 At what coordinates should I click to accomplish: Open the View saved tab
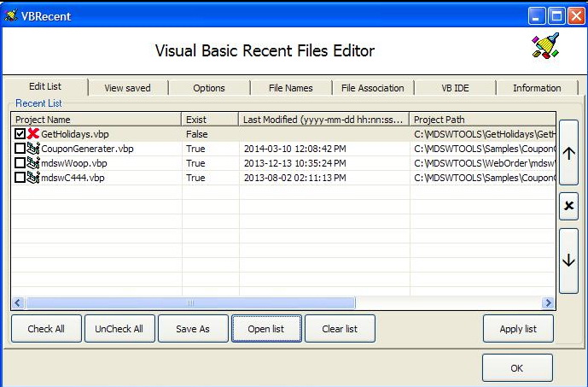127,88
